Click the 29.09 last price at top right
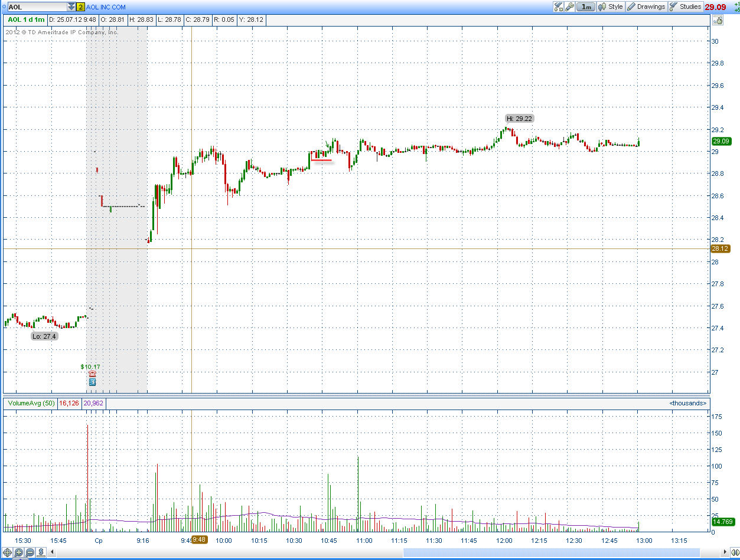This screenshot has width=740, height=560. click(x=715, y=7)
